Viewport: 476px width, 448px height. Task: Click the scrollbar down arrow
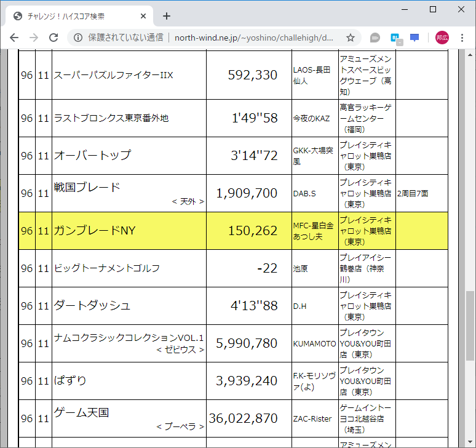470,442
